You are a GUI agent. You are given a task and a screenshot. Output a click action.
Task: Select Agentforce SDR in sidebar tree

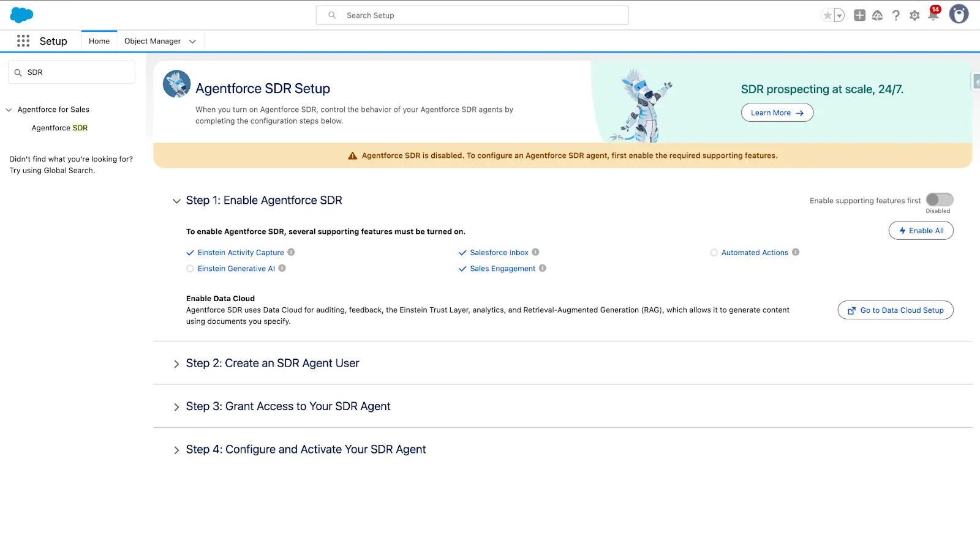pyautogui.click(x=59, y=128)
